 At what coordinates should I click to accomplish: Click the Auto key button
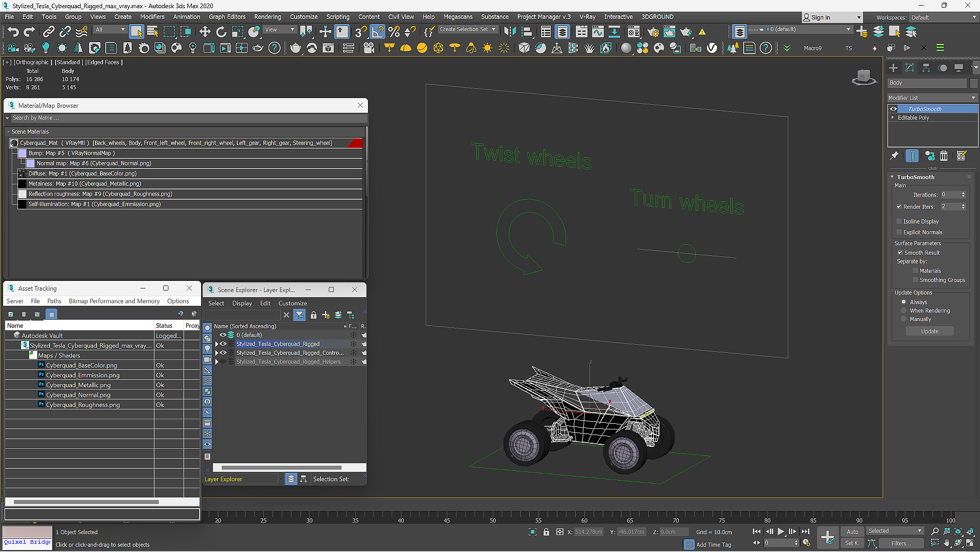[x=852, y=532]
